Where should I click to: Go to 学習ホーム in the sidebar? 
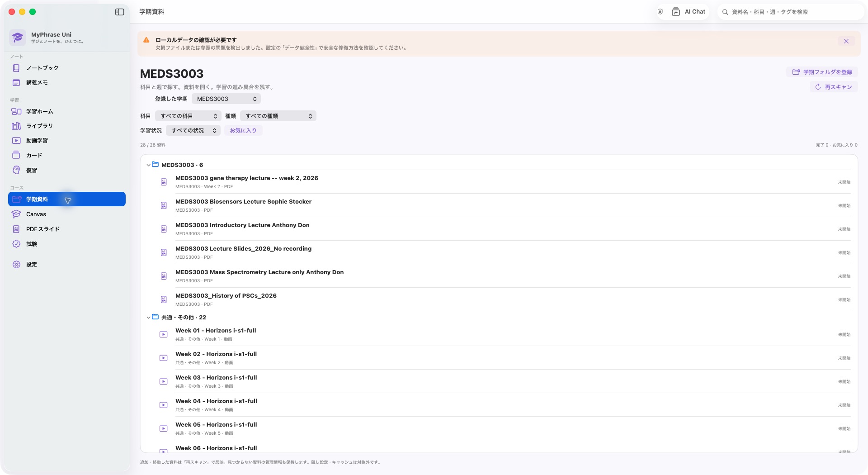(x=67, y=112)
